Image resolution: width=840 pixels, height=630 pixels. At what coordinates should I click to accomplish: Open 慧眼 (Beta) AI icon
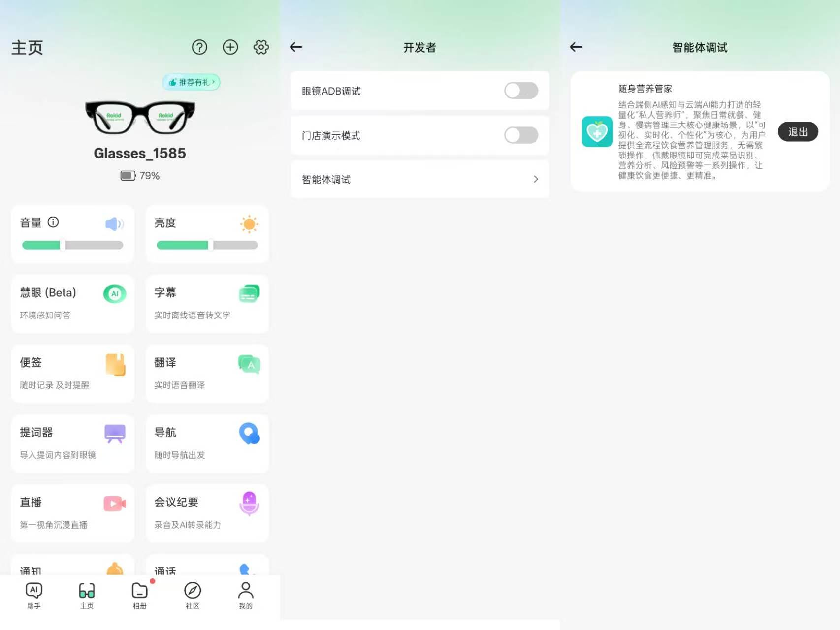[x=115, y=294]
